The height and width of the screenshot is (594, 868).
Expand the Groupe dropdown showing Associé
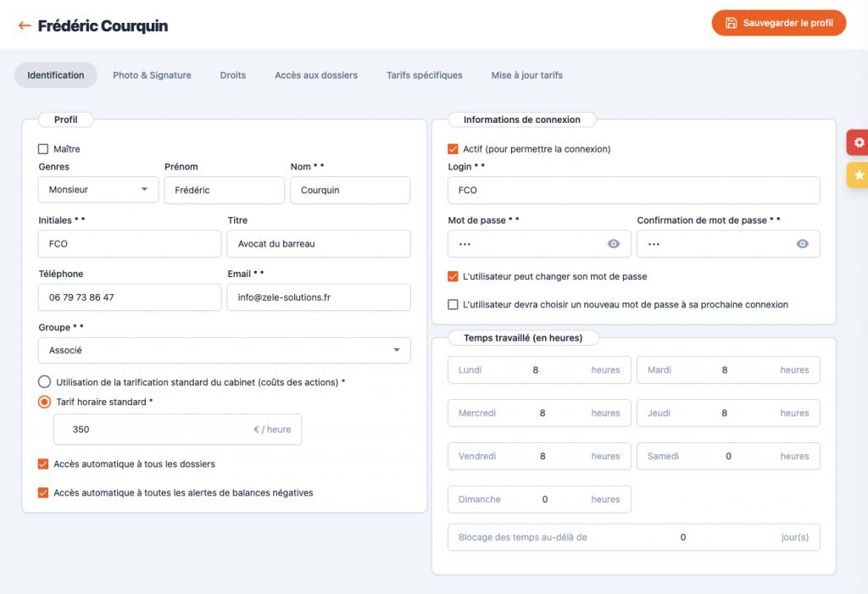[x=224, y=350]
